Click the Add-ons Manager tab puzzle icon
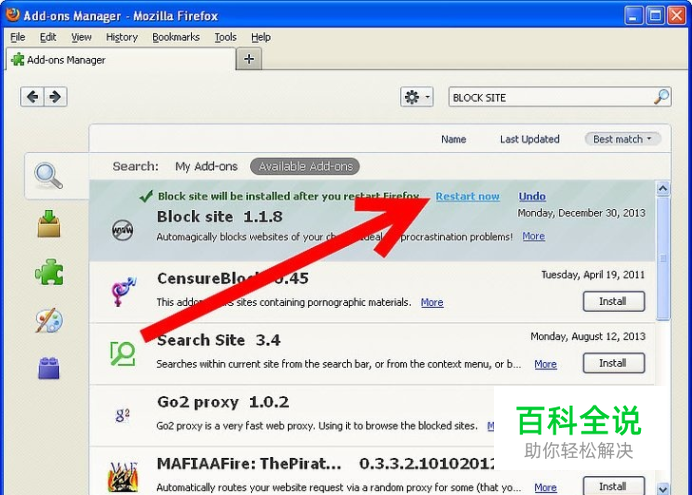 click(x=18, y=59)
